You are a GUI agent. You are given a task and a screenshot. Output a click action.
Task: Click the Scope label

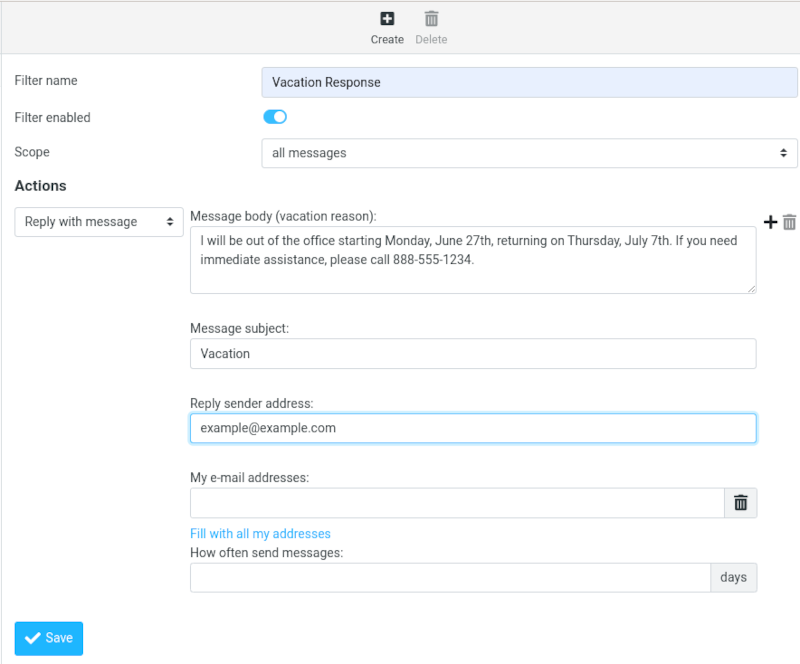(x=32, y=152)
